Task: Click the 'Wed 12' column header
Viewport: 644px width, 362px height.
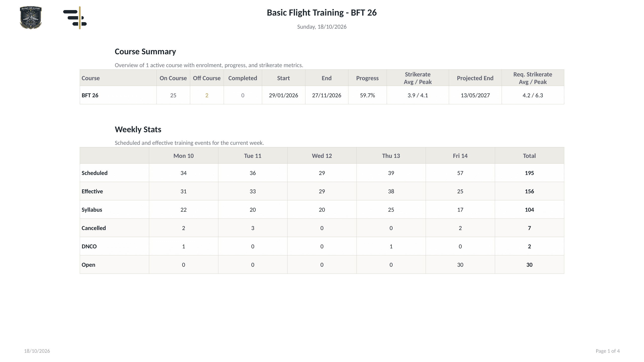Action: coord(322,156)
